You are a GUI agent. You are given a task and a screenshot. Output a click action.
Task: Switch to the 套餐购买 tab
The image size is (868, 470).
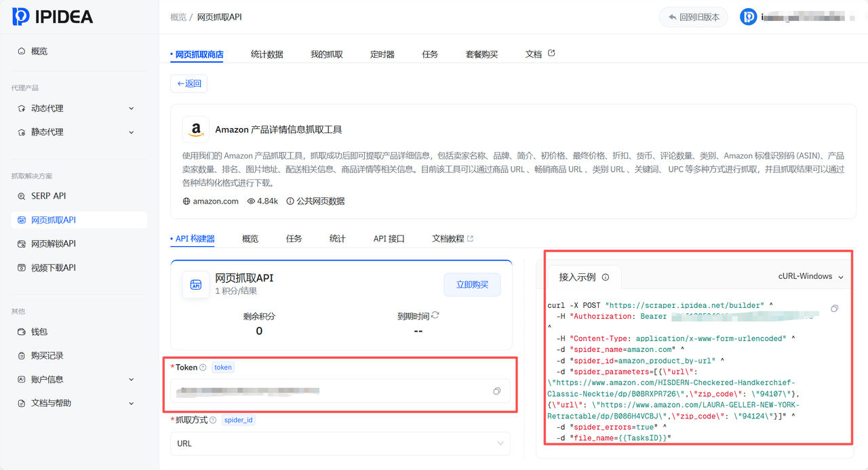(481, 54)
